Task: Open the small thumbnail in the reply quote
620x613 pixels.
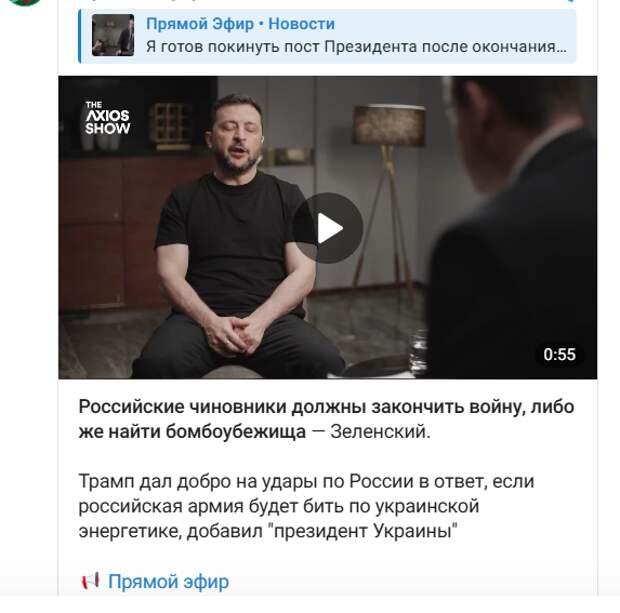Action: pyautogui.click(x=113, y=35)
